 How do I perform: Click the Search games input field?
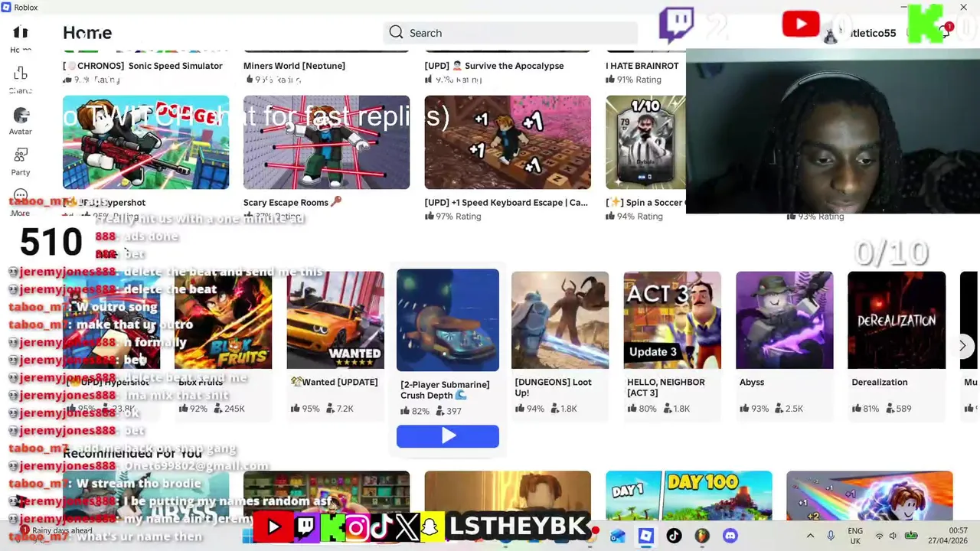click(x=511, y=33)
